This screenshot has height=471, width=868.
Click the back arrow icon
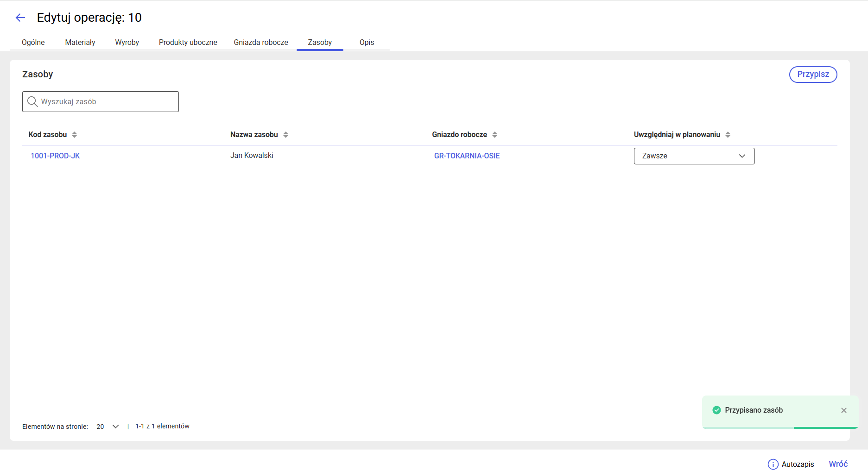pyautogui.click(x=20, y=18)
